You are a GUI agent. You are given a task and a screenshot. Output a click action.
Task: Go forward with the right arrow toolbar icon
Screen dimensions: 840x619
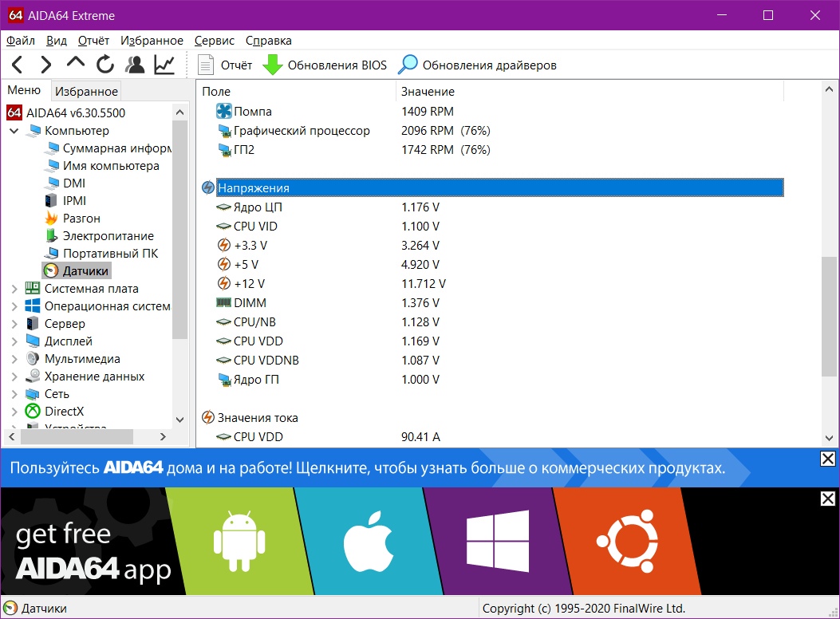(46, 65)
